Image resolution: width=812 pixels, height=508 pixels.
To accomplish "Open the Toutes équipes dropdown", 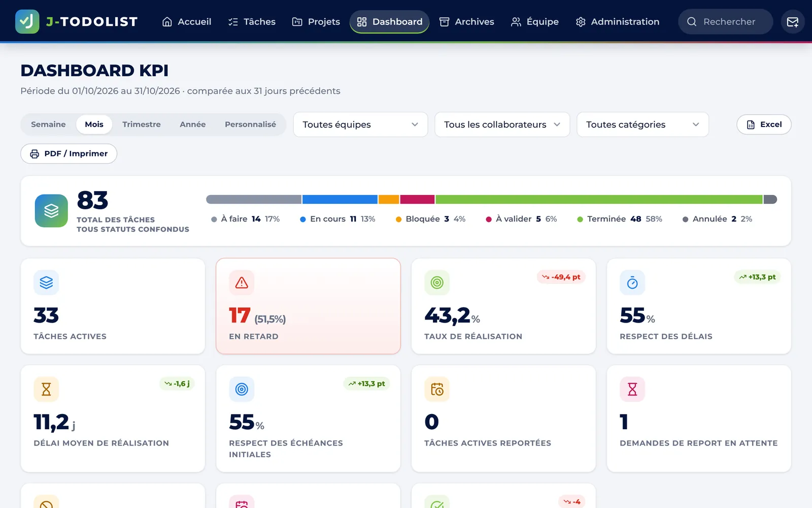I will (x=360, y=124).
